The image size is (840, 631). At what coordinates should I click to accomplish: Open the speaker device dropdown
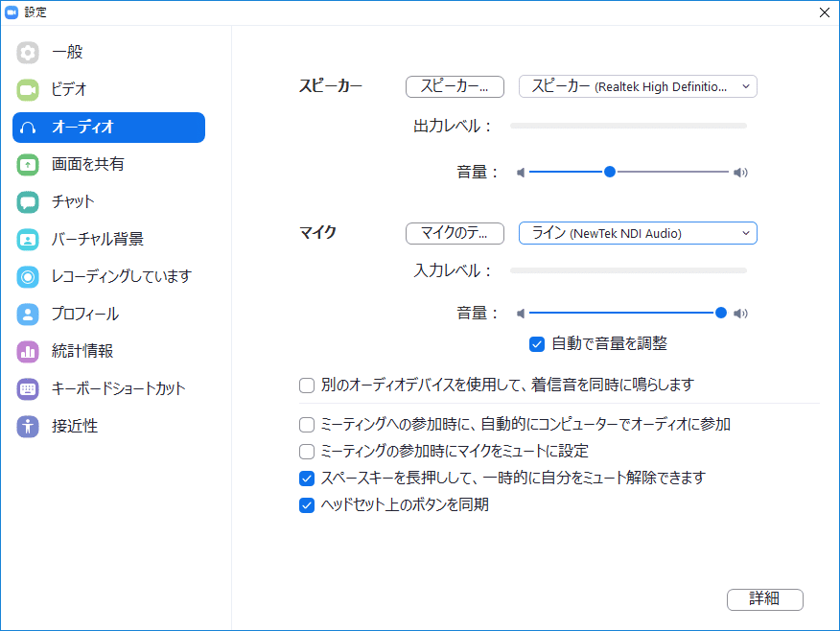pos(637,86)
